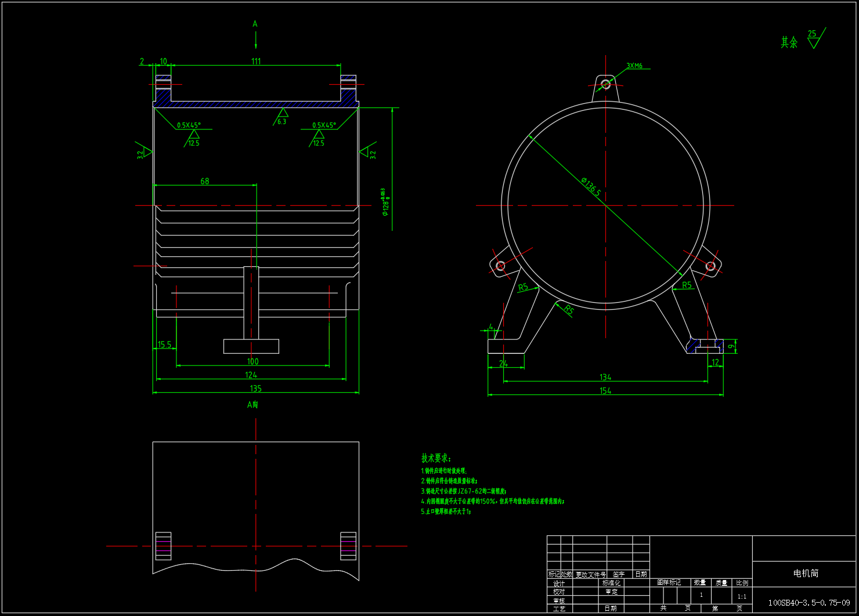
Task: Select the Ø128 toleranced diameter dimension
Action: (385, 201)
